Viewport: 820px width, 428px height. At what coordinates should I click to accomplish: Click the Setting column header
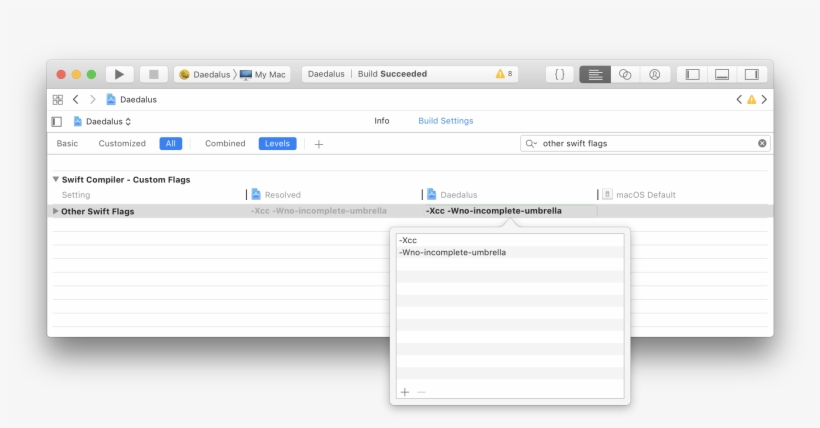(x=76, y=195)
